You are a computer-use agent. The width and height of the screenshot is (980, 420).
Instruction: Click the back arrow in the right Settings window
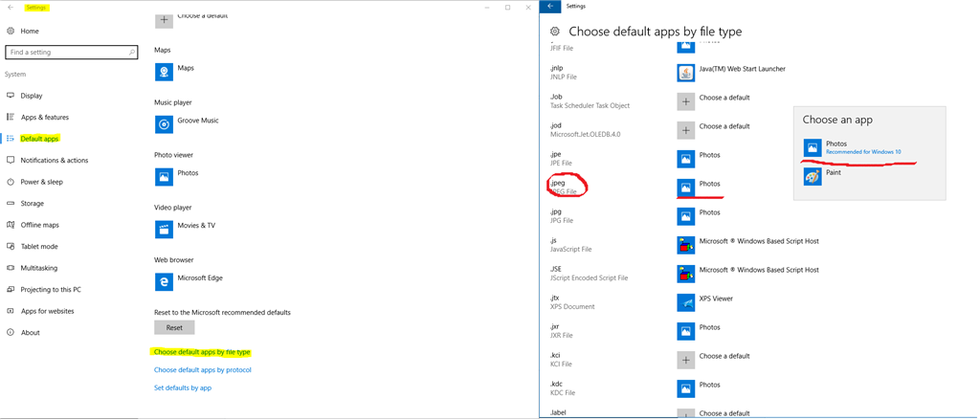click(x=550, y=6)
